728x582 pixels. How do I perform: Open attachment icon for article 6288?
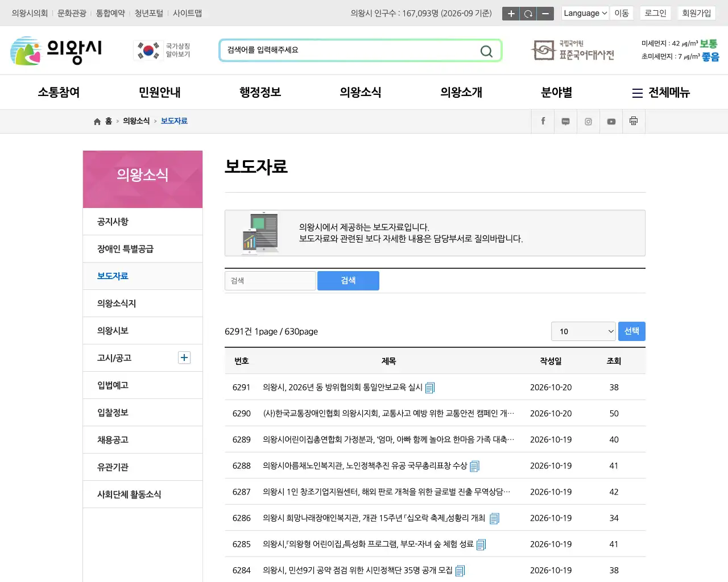click(x=475, y=466)
